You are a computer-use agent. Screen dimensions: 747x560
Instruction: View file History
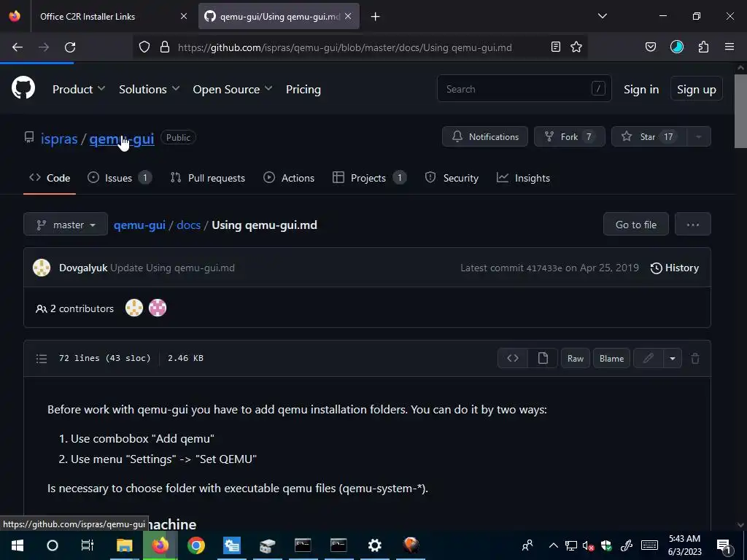[675, 268]
